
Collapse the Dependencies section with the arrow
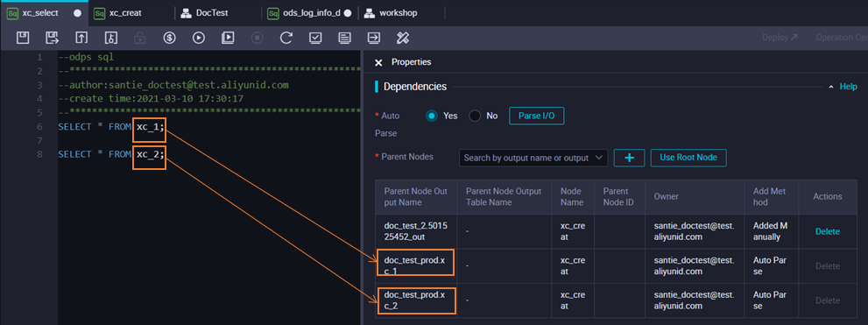click(x=831, y=87)
